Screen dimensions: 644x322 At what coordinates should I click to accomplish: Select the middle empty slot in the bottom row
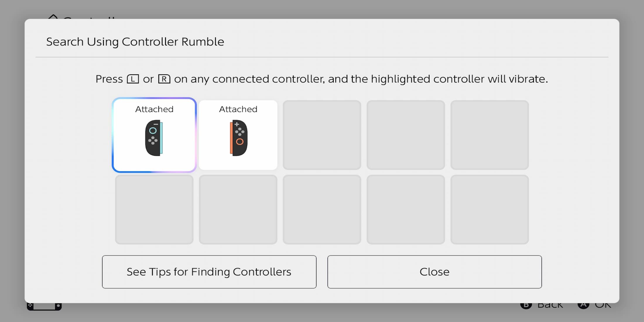pyautogui.click(x=322, y=210)
